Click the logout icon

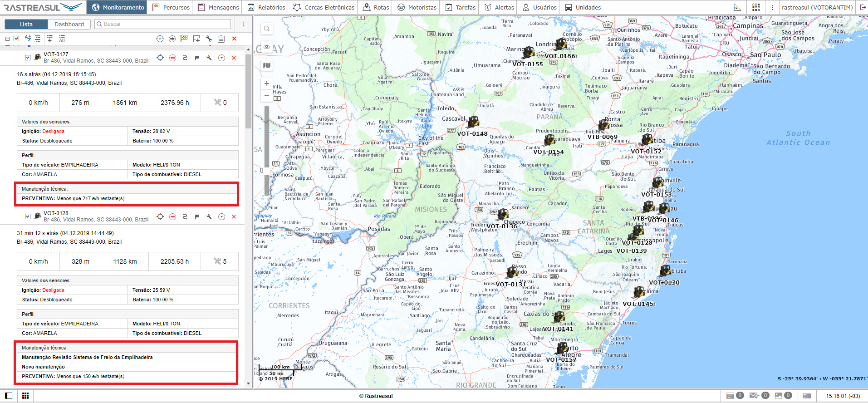coord(863,7)
